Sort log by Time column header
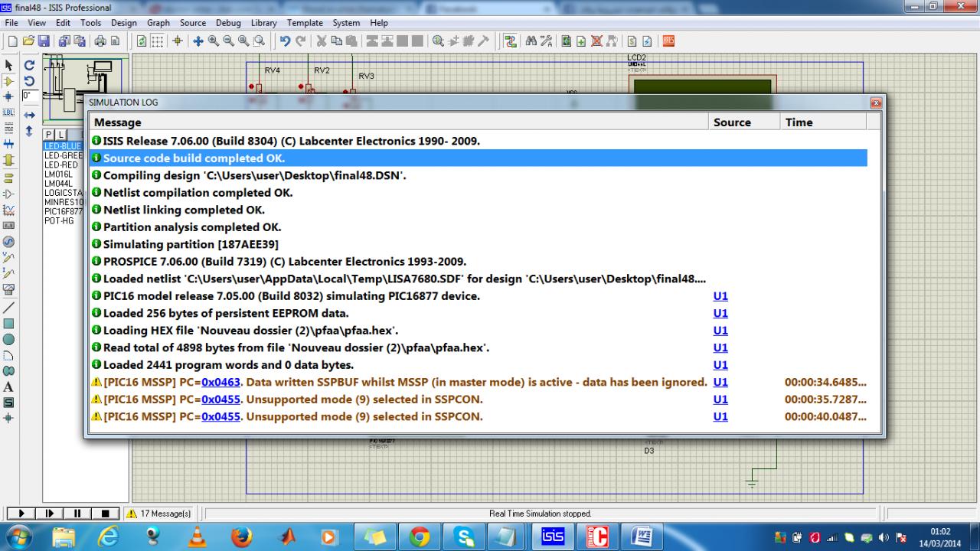Screen dimensions: 980x551 823,122
